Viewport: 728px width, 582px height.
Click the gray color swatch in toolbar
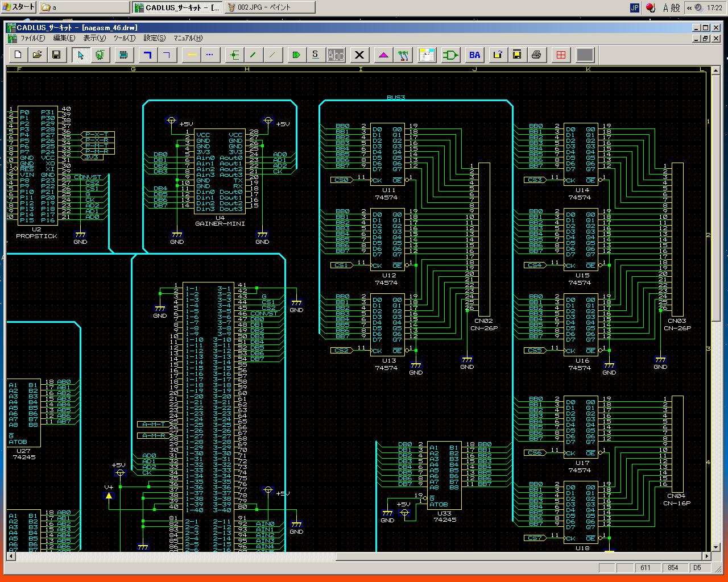coord(585,55)
